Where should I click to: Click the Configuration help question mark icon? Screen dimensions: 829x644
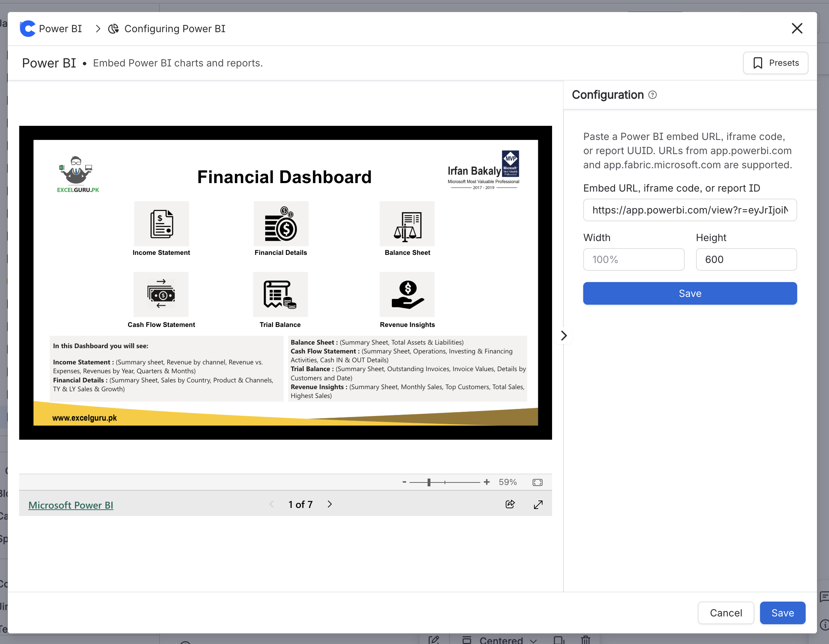click(653, 95)
